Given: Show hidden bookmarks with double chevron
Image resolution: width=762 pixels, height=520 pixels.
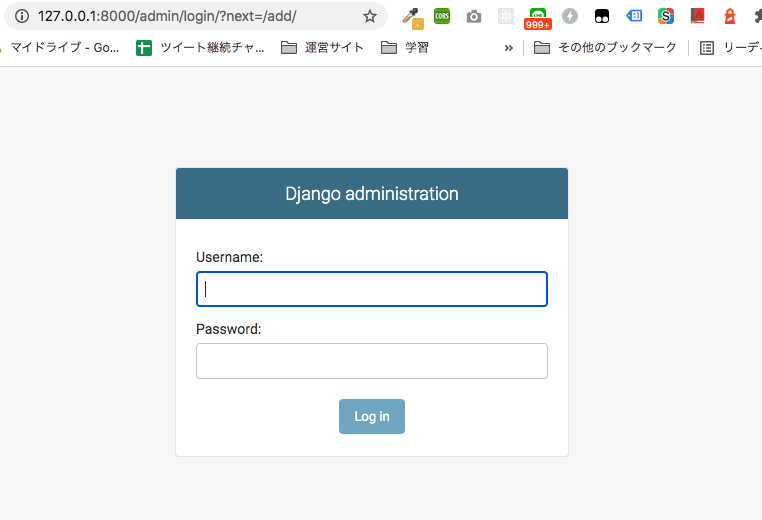Looking at the screenshot, I should click(x=508, y=48).
